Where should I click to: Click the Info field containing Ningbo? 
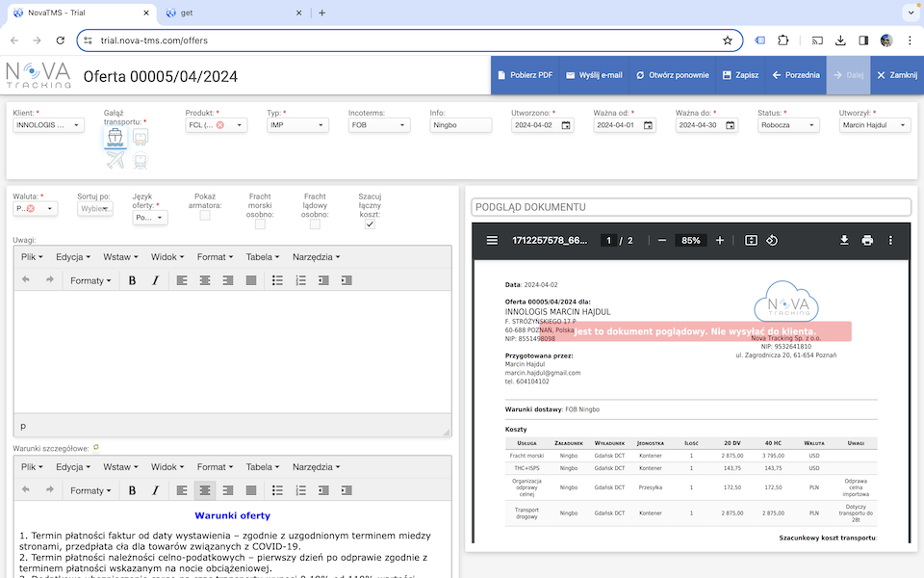[x=460, y=125]
